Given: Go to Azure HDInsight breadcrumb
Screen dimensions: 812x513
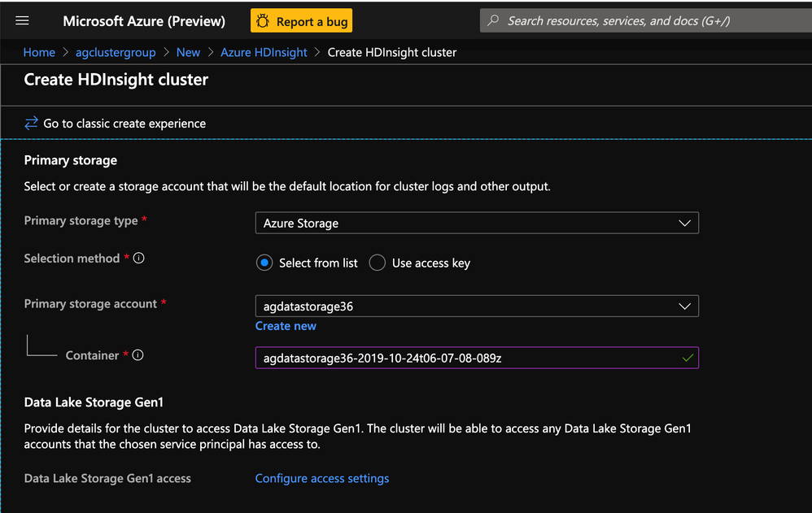Looking at the screenshot, I should click(x=264, y=52).
